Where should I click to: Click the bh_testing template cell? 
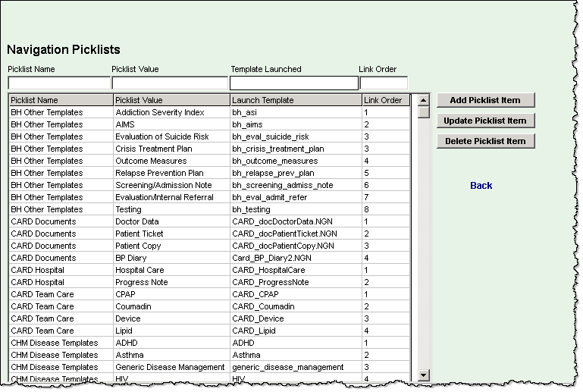click(296, 209)
